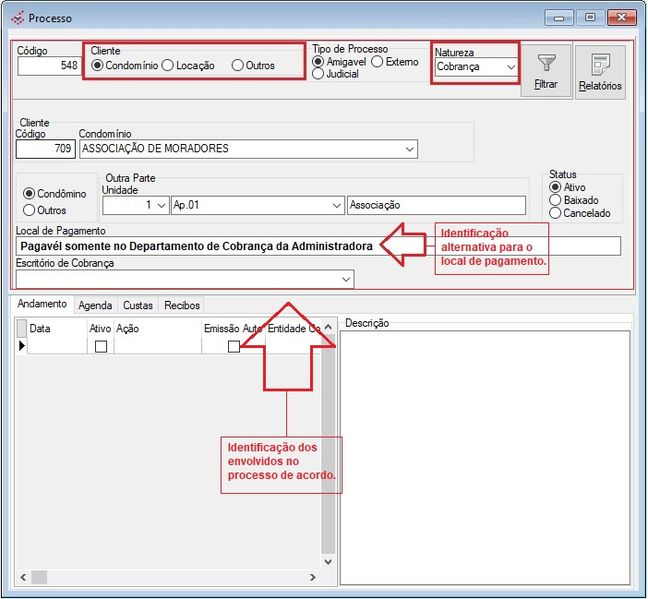The image size is (648, 599).
Task: Go to the Recibos tab
Action: coord(182,304)
